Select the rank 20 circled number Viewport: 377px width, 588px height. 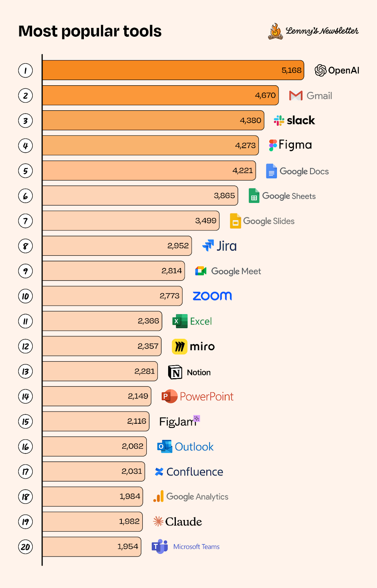25,547
